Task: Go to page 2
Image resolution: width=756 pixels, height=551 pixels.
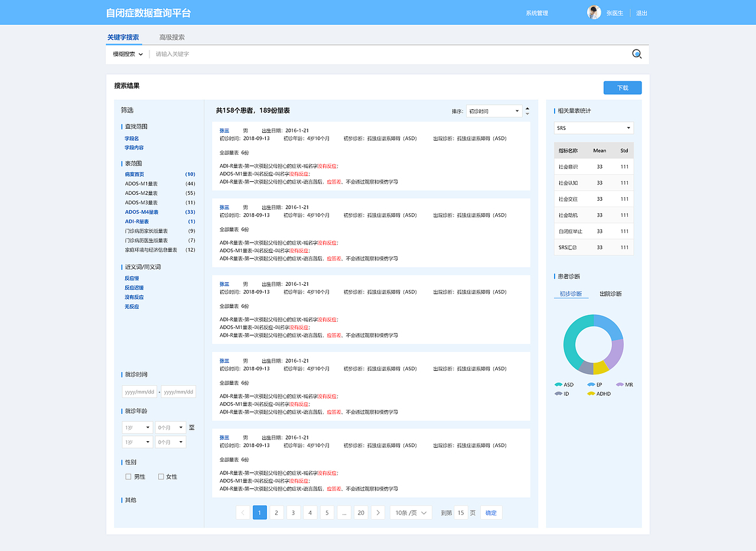Action: tap(276, 513)
